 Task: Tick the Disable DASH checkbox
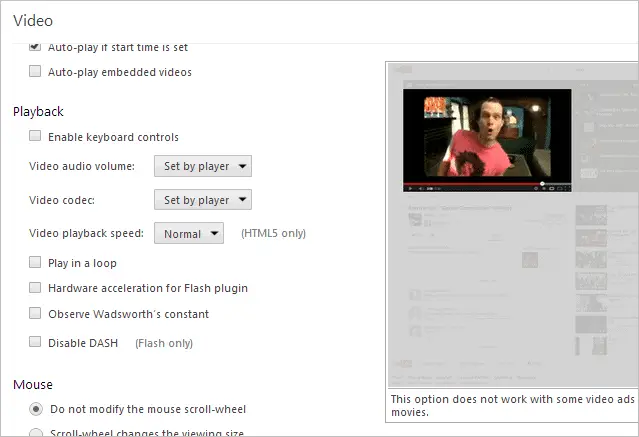coord(35,342)
